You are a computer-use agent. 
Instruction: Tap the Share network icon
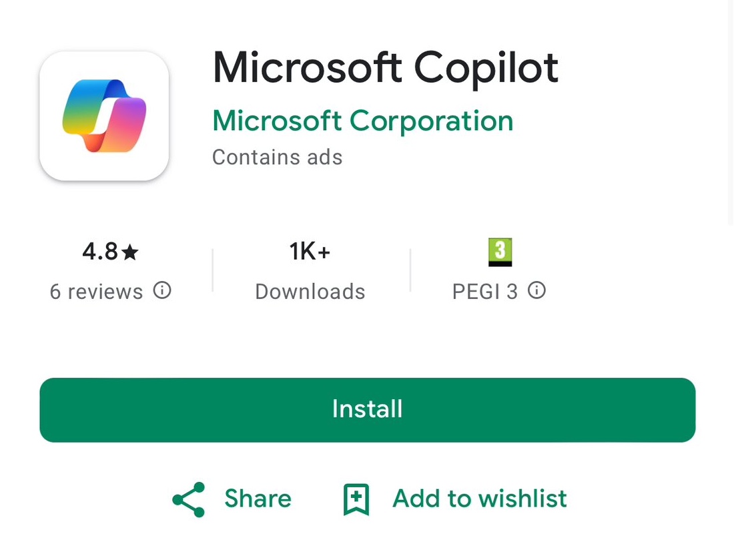[189, 499]
